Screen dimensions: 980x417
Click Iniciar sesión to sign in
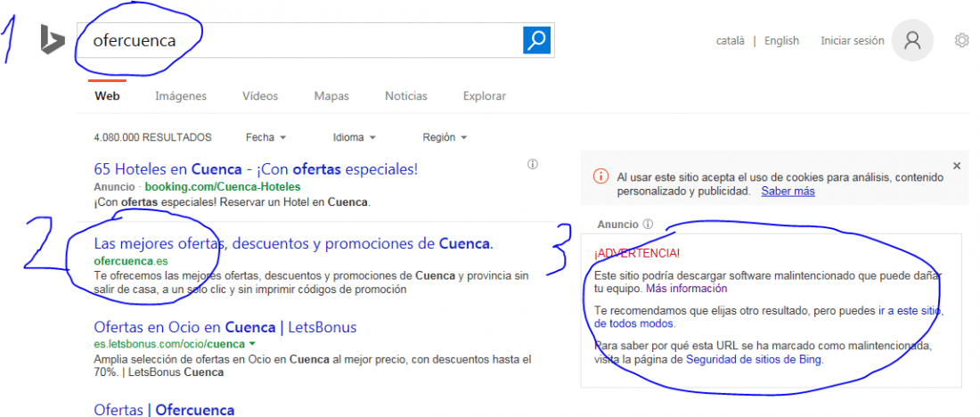(x=853, y=41)
